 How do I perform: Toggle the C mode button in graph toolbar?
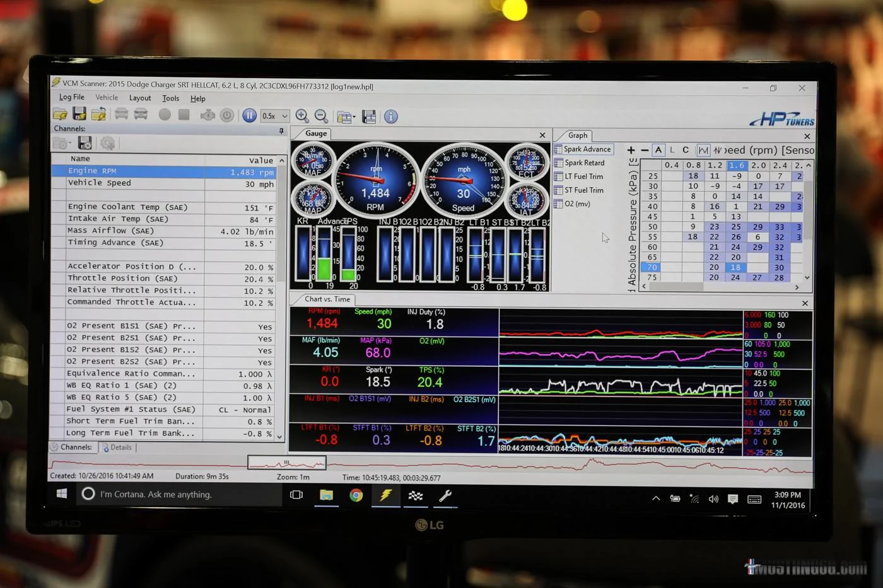pos(686,150)
